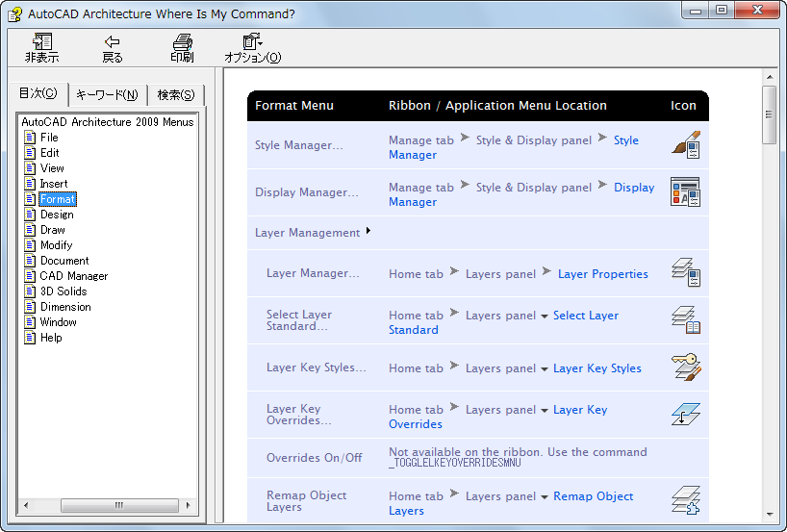Click the Style Manager... menu name cell
The image size is (787, 532).
coord(298,145)
